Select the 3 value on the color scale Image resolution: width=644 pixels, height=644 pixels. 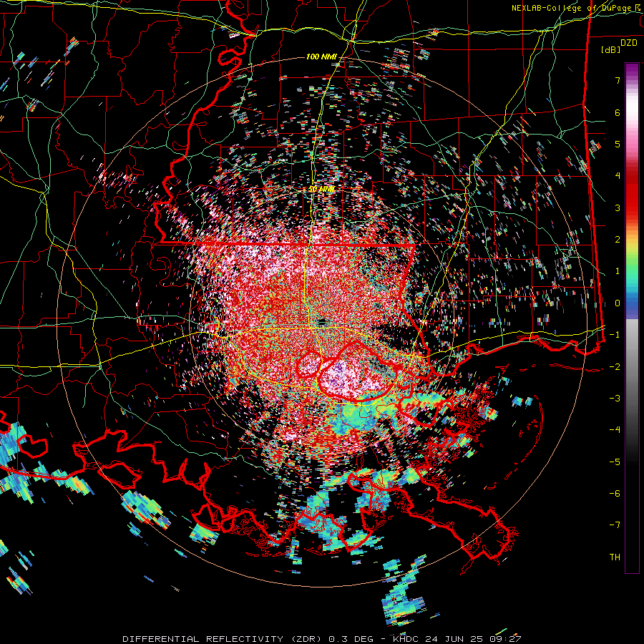tap(618, 208)
